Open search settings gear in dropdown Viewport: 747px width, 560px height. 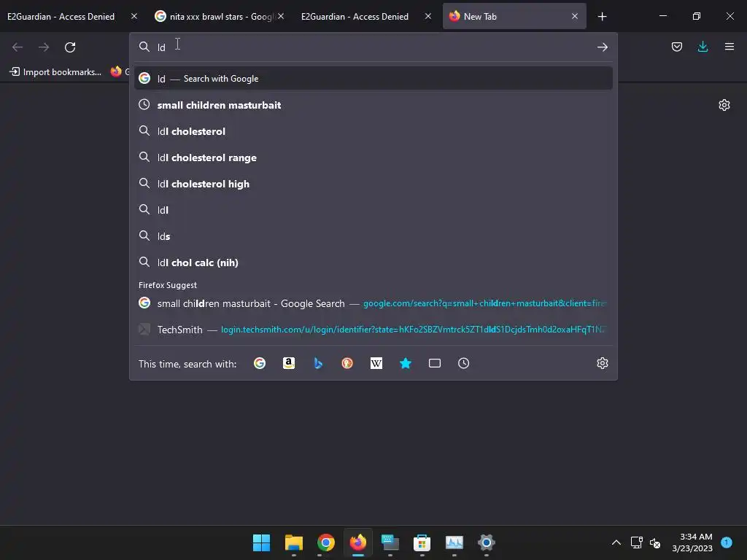click(x=602, y=363)
